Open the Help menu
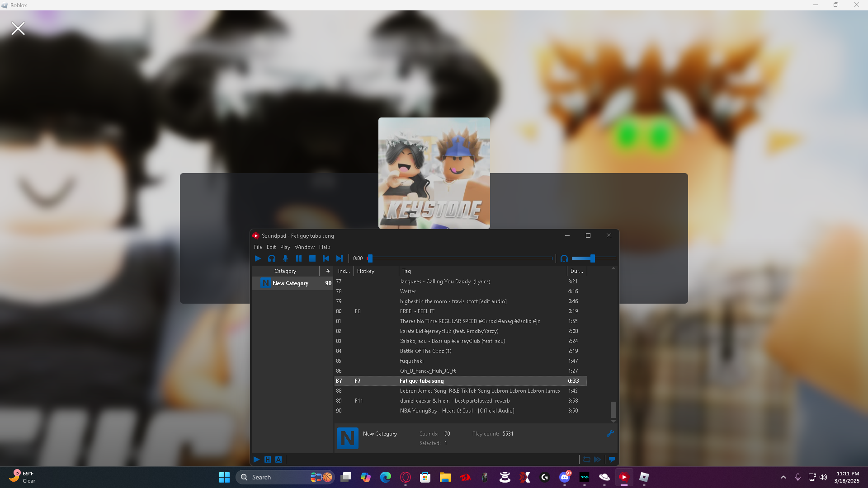 click(325, 247)
